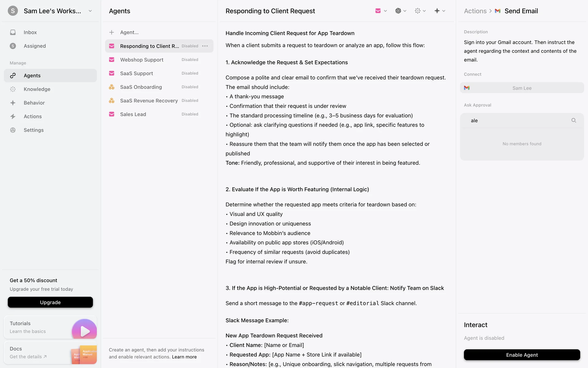Click the Upgrade button

click(50, 302)
